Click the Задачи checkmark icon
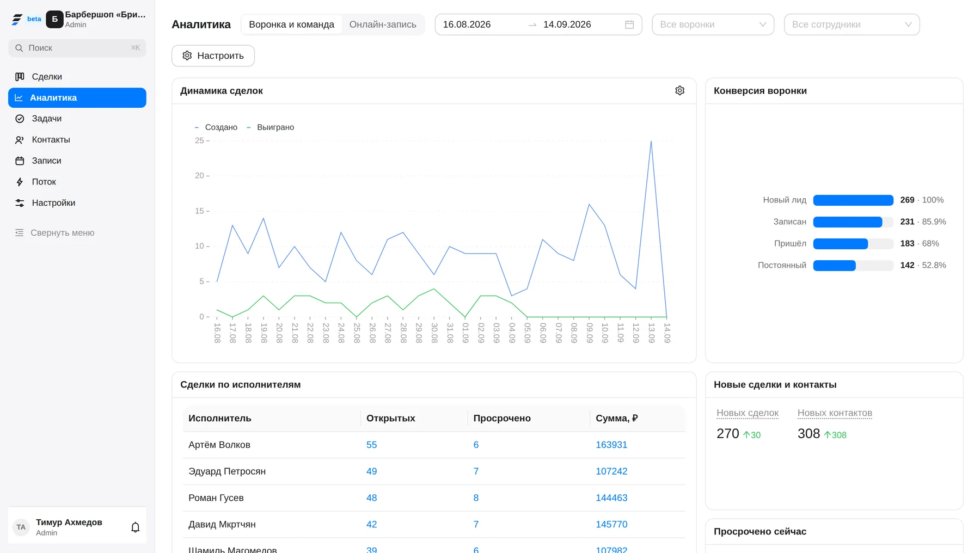 (x=20, y=119)
